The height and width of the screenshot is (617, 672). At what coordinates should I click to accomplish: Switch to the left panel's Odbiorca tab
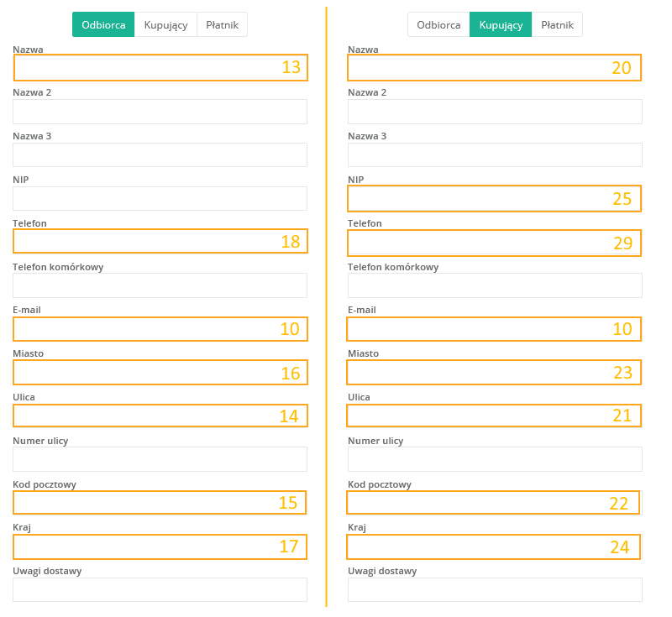click(103, 25)
